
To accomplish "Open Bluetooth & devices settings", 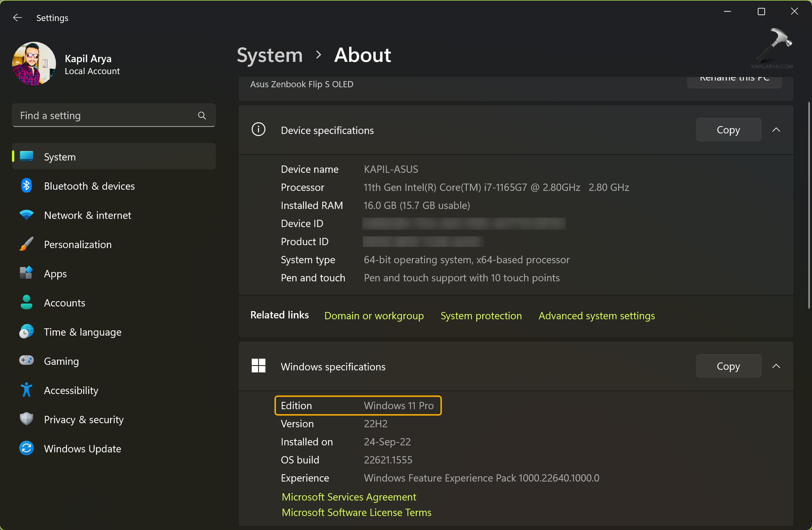I will tap(89, 186).
